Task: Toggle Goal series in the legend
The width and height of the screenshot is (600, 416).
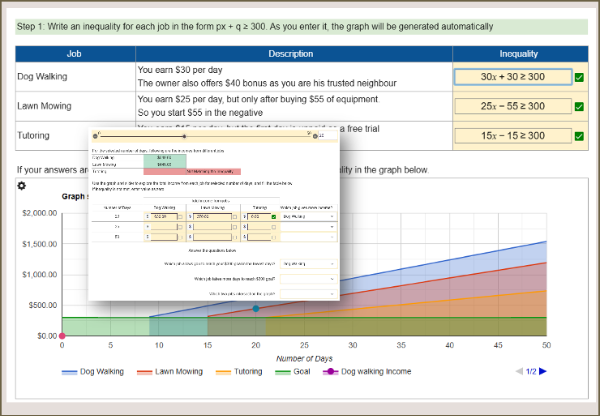Action: pos(293,372)
